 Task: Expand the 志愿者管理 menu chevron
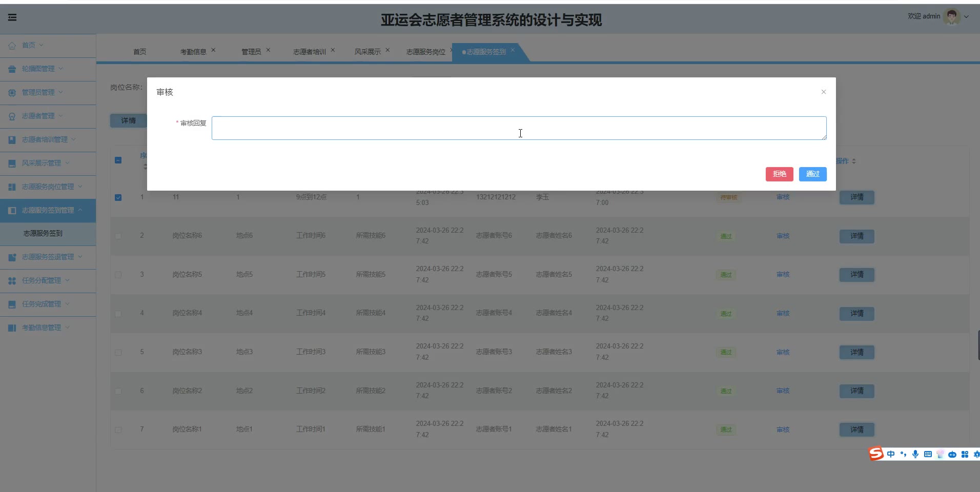point(61,116)
